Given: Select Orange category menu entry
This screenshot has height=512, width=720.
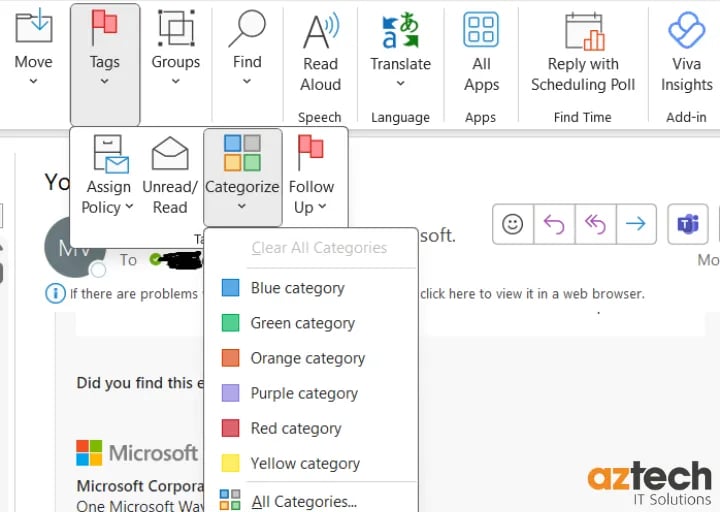Looking at the screenshot, I should [x=311, y=358].
